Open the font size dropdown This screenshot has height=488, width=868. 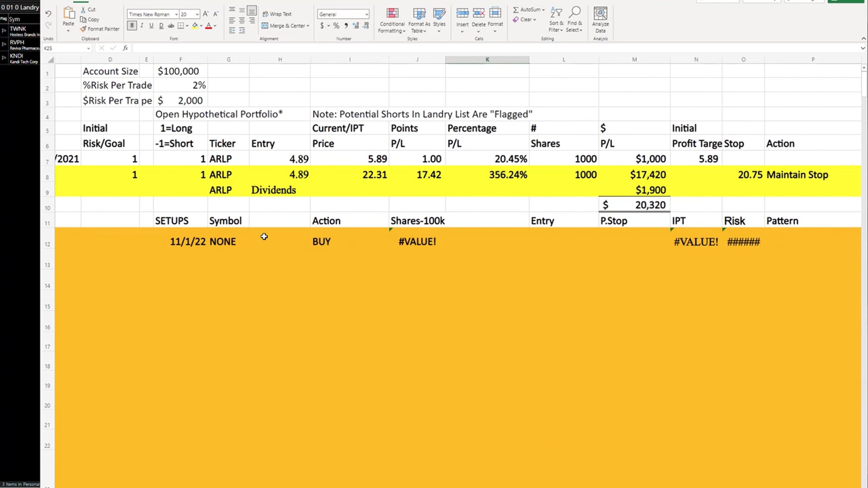tap(197, 14)
